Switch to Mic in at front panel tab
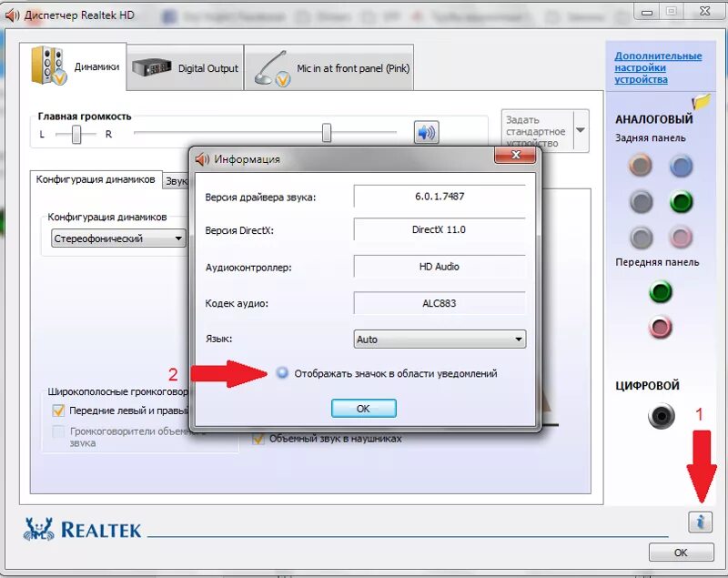Viewport: 728px width, 578px height. coord(329,68)
